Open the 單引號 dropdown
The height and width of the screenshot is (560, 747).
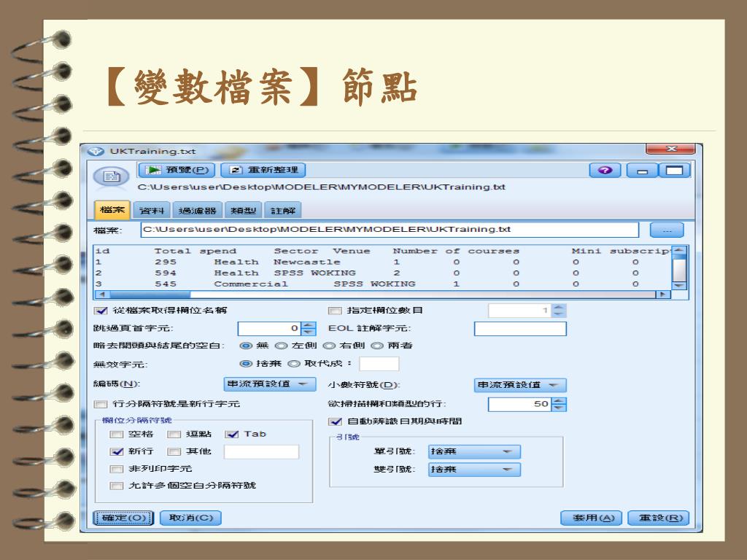474,451
